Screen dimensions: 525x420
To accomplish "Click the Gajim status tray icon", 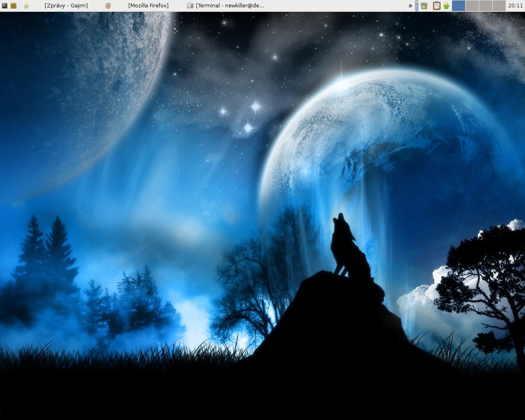I will click(x=446, y=6).
